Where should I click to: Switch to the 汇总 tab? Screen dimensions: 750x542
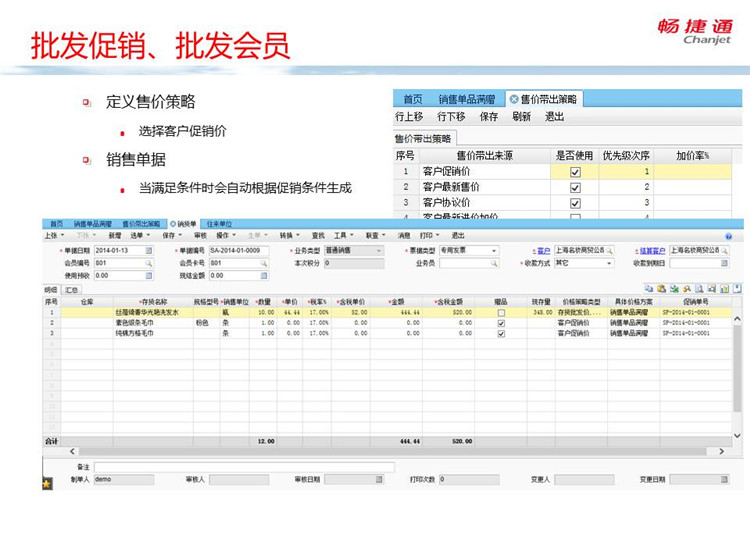point(71,290)
